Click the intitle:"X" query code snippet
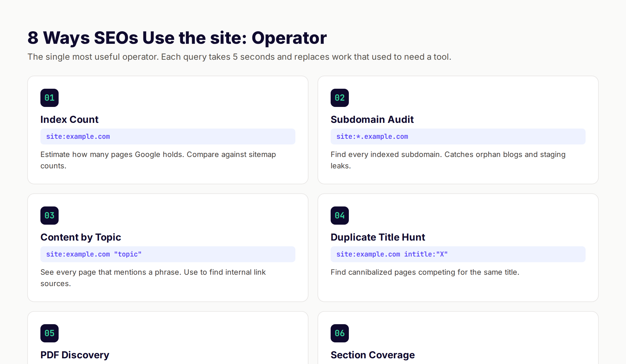The width and height of the screenshot is (626, 364). pos(458,254)
